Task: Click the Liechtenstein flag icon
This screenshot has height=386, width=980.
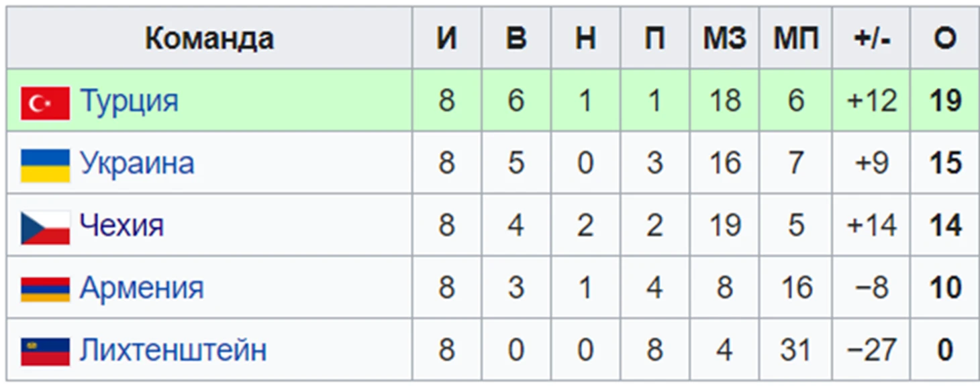Action: [x=45, y=352]
